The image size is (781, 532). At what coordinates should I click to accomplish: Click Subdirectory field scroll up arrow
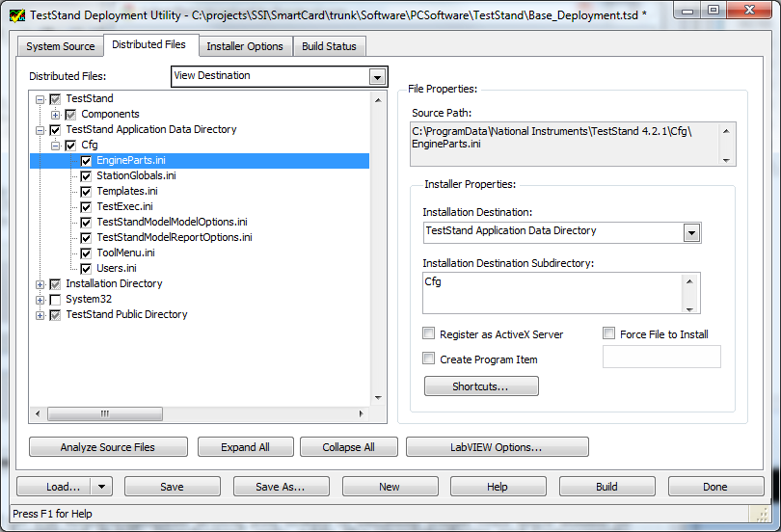tap(689, 281)
